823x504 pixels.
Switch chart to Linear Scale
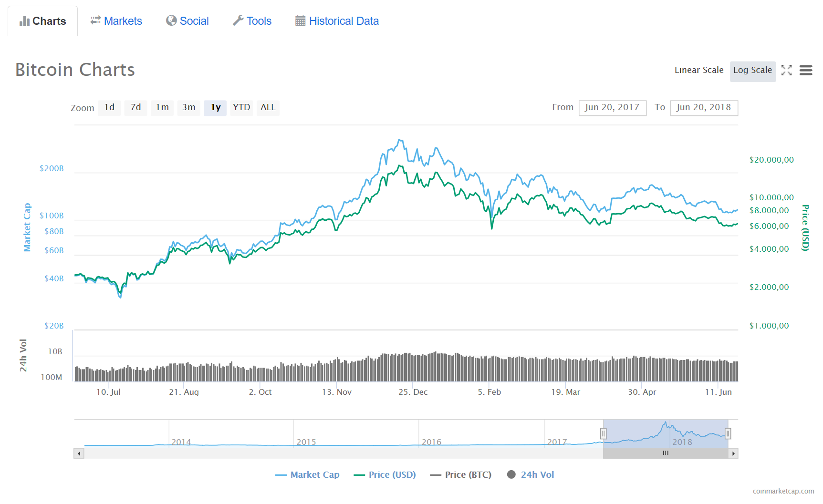699,70
